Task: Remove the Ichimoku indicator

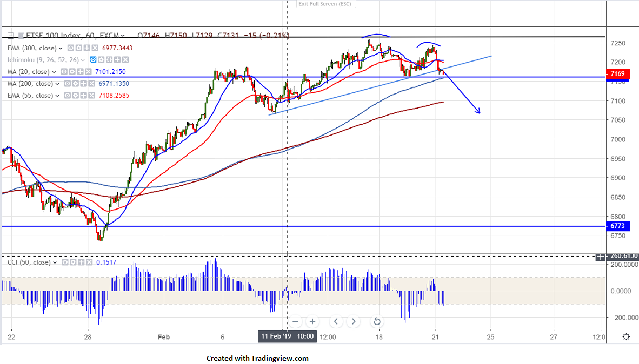Action: click(125, 60)
